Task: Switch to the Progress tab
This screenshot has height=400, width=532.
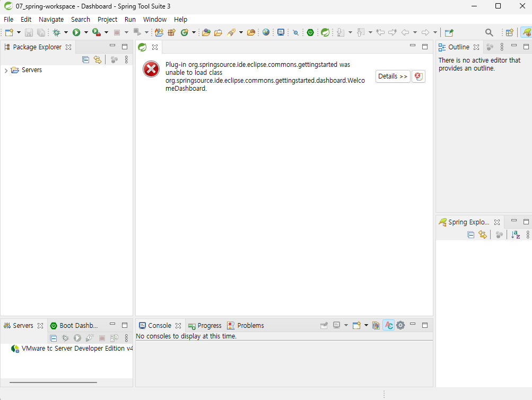Action: pyautogui.click(x=205, y=325)
